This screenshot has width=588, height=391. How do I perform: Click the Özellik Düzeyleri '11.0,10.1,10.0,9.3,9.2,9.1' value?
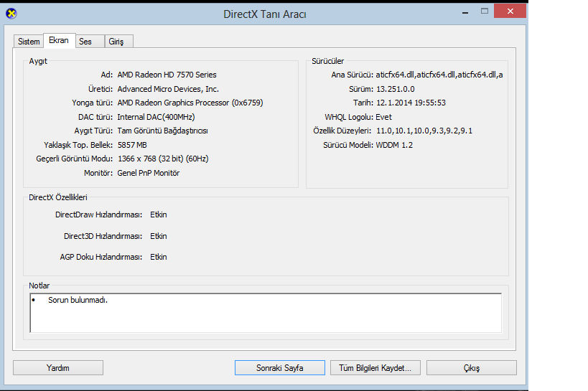point(424,131)
